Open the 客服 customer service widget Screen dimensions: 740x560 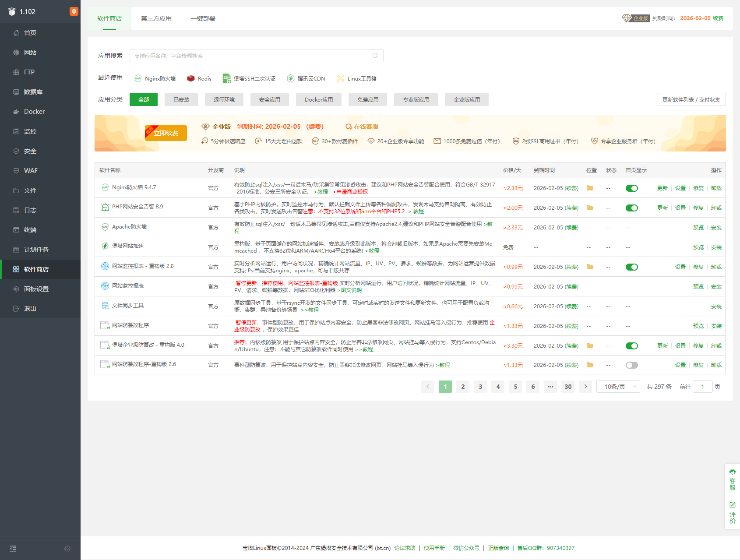[x=733, y=480]
